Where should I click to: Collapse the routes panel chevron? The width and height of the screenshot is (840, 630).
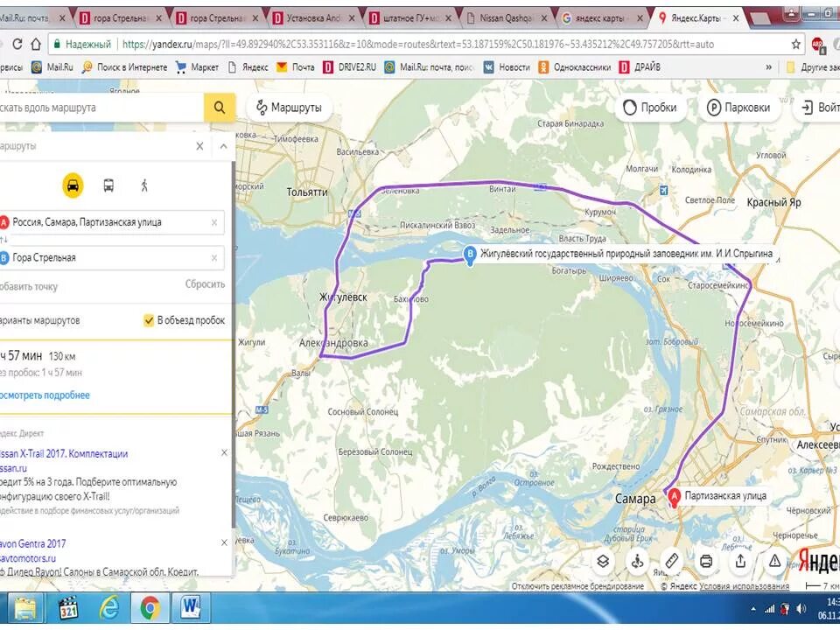pyautogui.click(x=223, y=146)
